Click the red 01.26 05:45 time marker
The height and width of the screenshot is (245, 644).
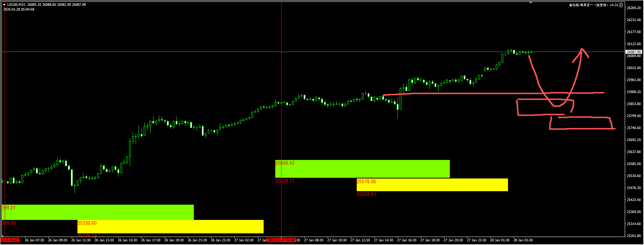[x=10, y=240]
